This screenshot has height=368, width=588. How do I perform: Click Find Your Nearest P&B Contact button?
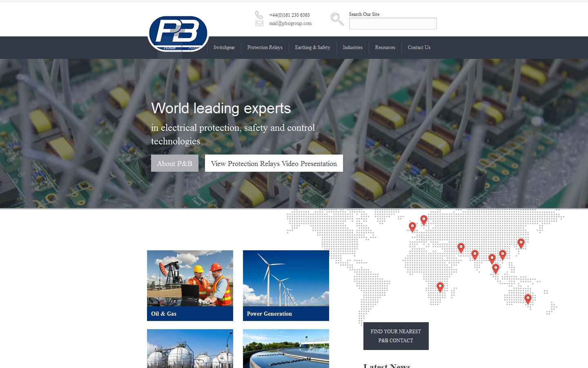(396, 336)
